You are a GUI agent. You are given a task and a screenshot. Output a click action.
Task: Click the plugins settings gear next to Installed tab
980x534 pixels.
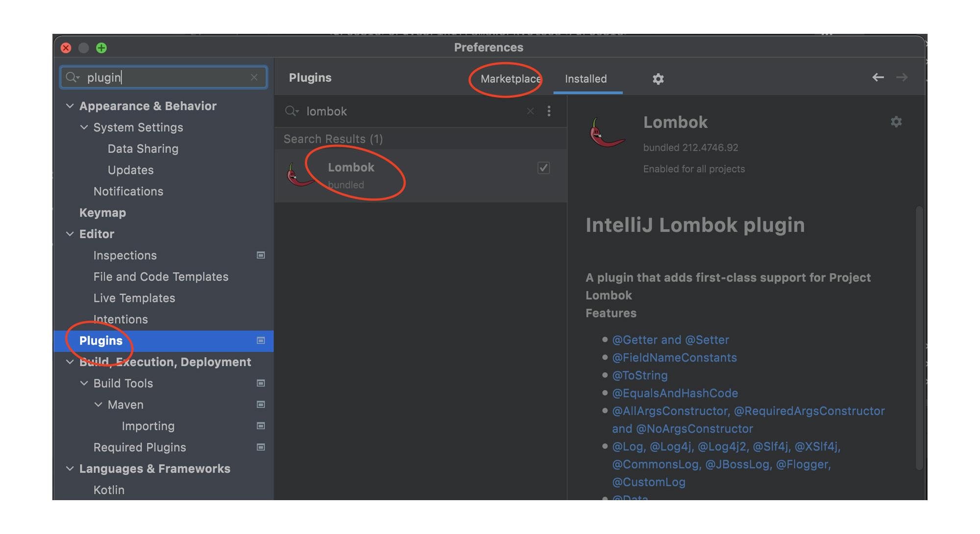click(658, 79)
